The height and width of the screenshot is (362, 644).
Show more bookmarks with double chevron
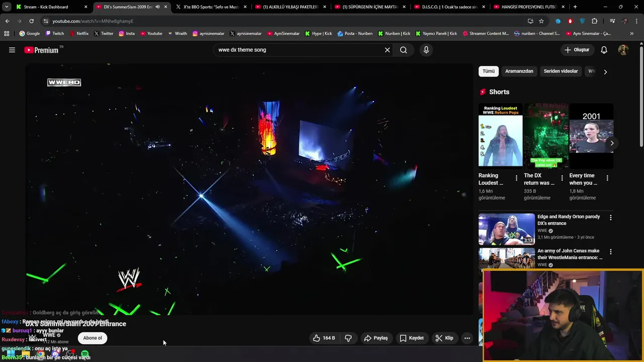coord(632,34)
